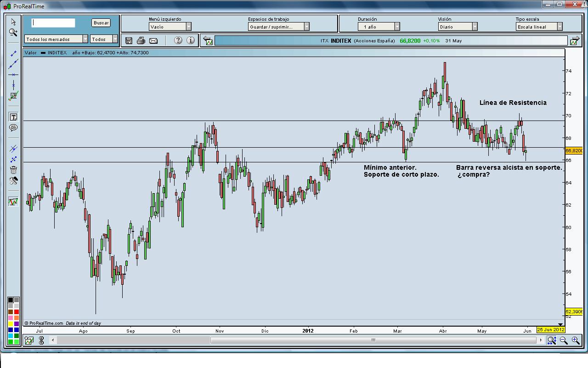Select the text annotation tool
588x368 pixels.
coord(13,117)
